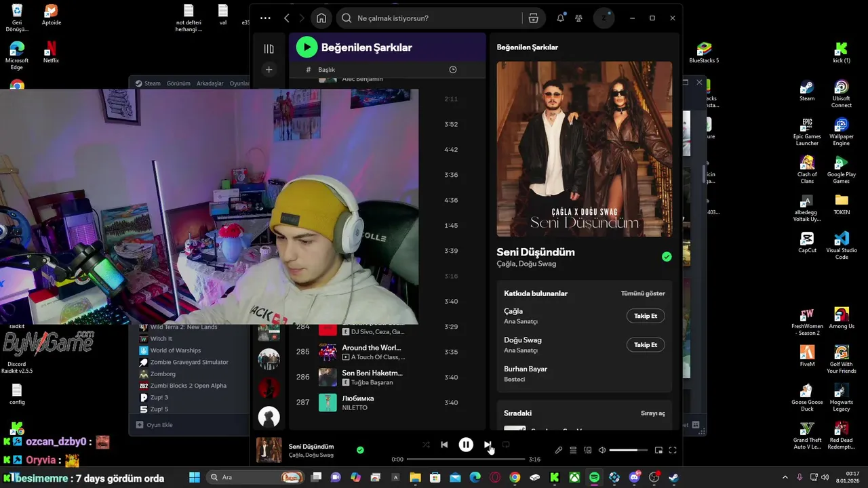Select track 286 Sen Beni Haketmedin
The width and height of the screenshot is (868, 488).
click(x=387, y=377)
